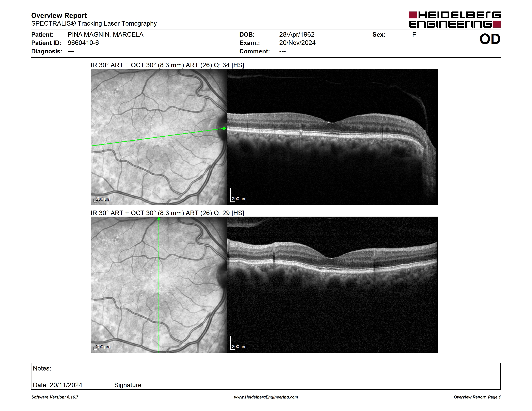
Task: Click '200 µm' scale in upper fundus image
Action: click(102, 199)
